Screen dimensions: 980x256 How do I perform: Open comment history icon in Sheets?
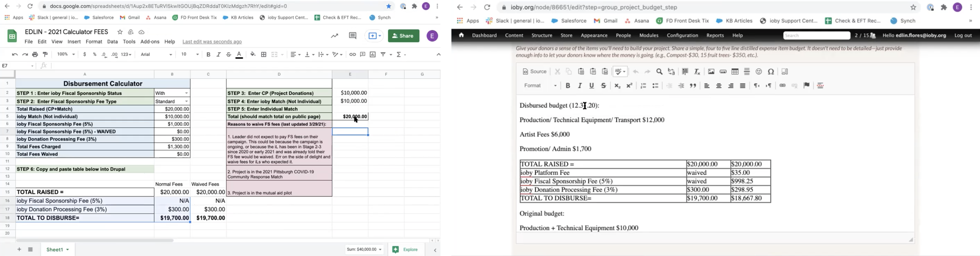(x=352, y=36)
